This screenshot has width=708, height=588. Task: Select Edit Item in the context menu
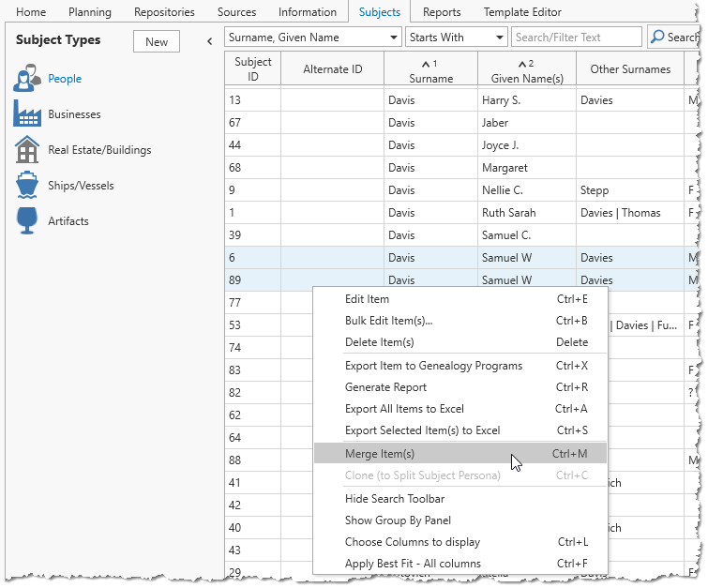367,299
